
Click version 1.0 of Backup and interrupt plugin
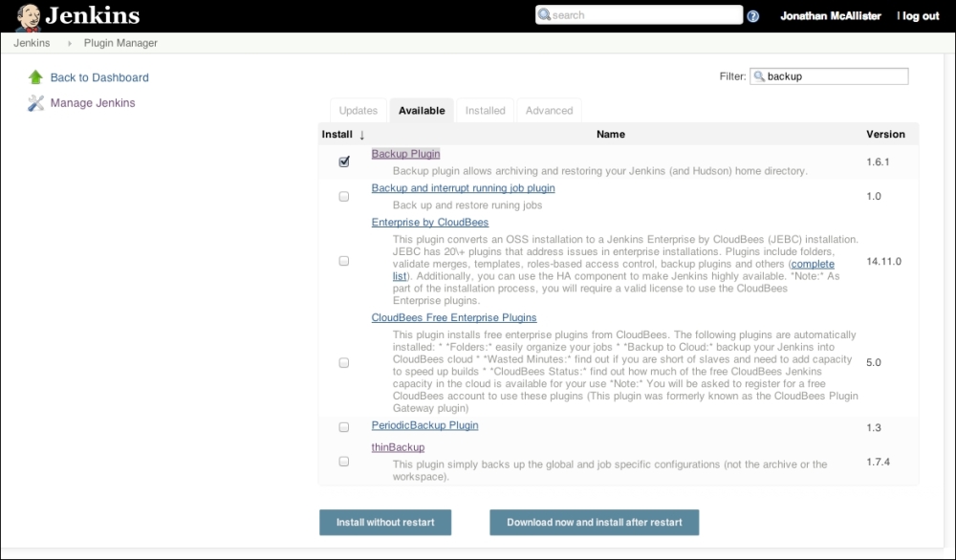click(x=874, y=196)
